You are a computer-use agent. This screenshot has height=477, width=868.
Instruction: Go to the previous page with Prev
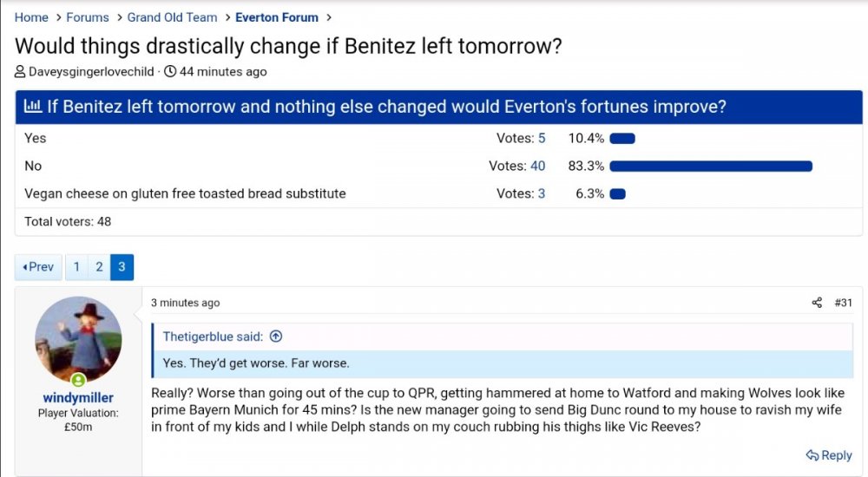pos(38,267)
